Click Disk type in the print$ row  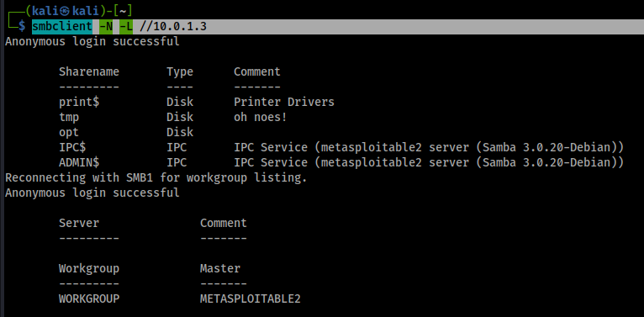pyautogui.click(x=180, y=102)
